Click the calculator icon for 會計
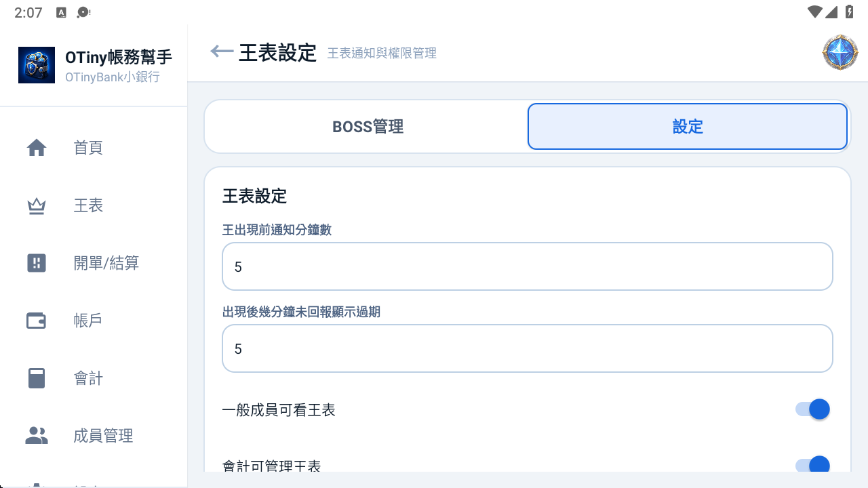Viewport: 868px width, 488px height. click(37, 378)
